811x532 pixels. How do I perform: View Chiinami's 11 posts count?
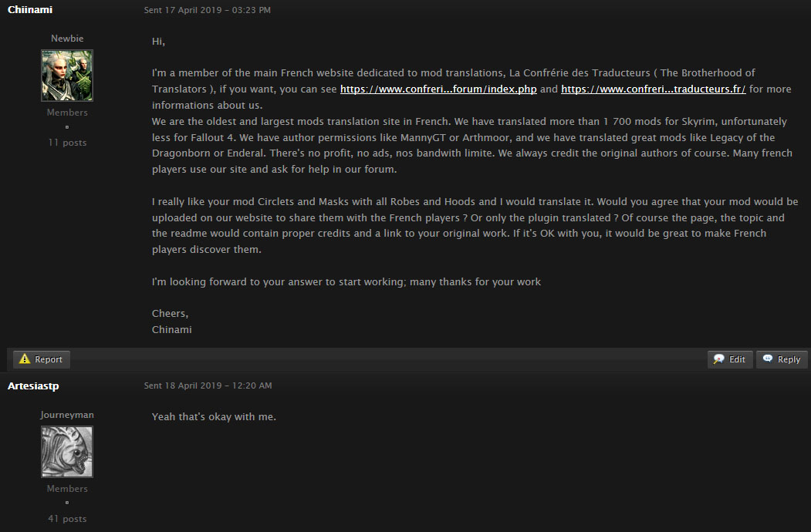67,143
